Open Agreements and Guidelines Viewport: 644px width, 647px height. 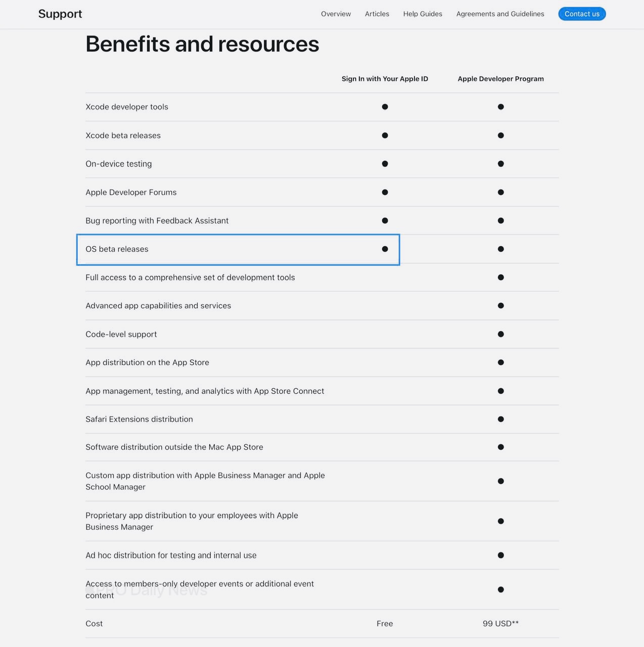(500, 14)
